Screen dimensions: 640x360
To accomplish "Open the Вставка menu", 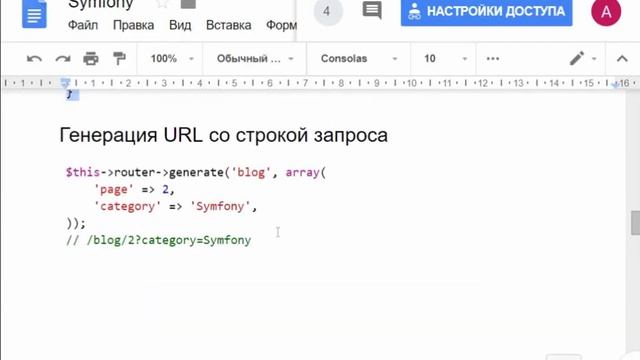I will click(x=229, y=25).
